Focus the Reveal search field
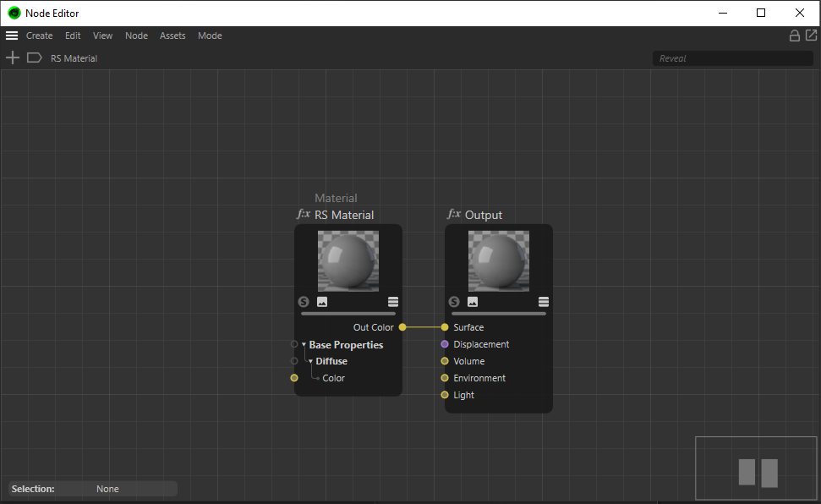Screen dimensions: 821x504 click(732, 58)
